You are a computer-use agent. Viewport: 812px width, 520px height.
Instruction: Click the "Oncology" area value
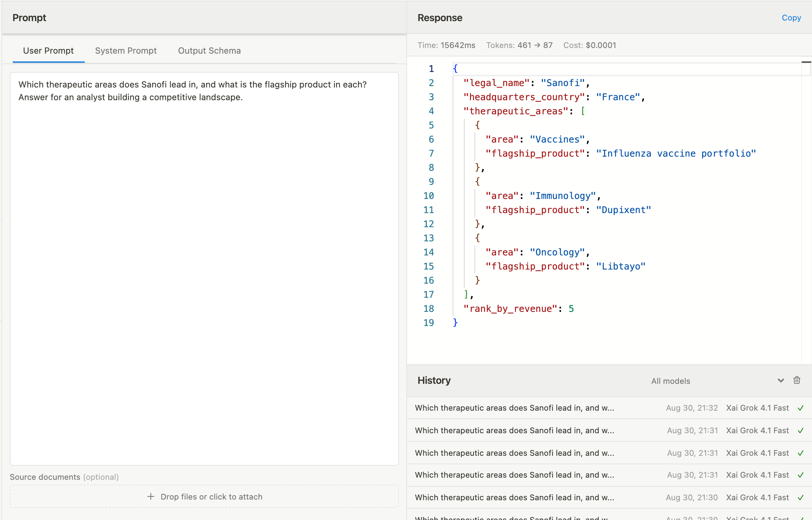tap(557, 252)
